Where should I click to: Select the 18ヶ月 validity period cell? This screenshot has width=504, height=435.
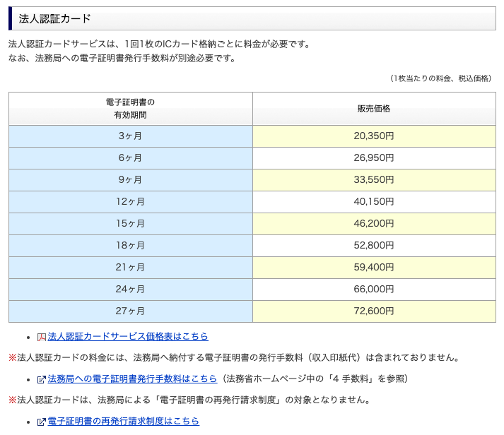tap(130, 246)
